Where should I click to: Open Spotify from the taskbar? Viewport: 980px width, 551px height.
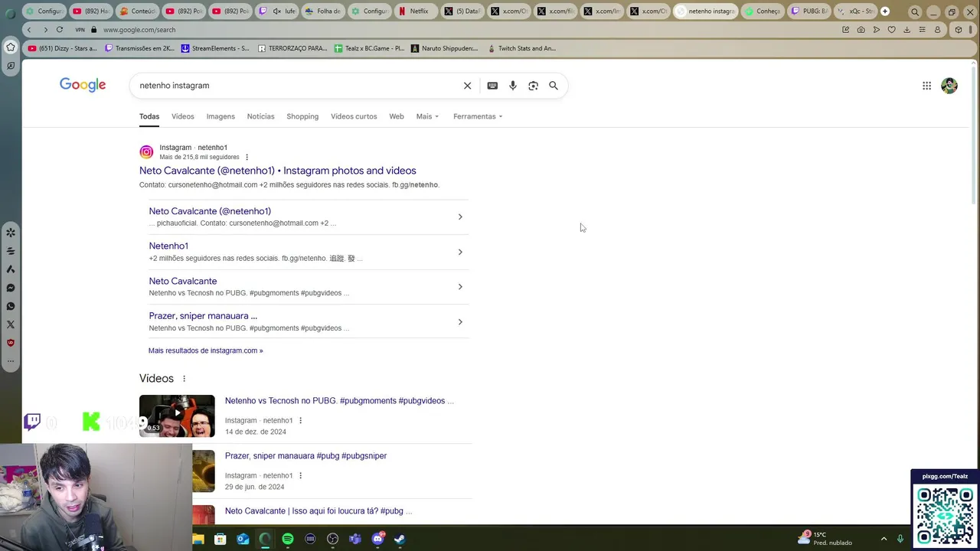click(x=288, y=539)
